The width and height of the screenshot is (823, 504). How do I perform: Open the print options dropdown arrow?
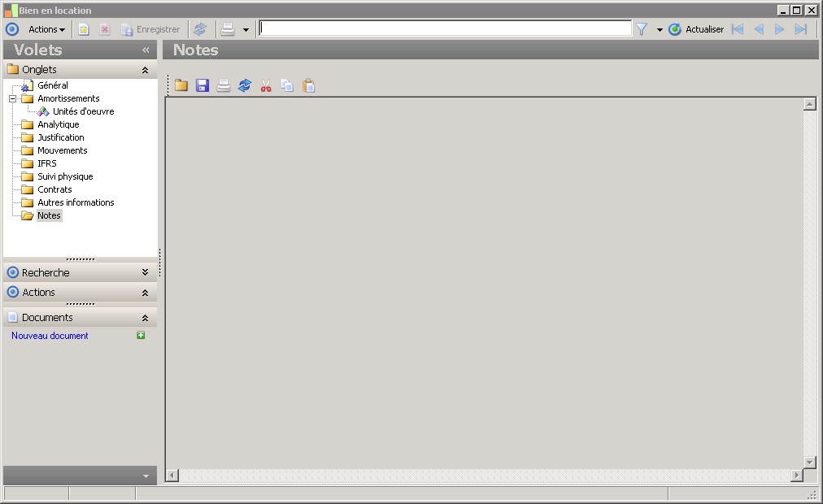tap(246, 30)
